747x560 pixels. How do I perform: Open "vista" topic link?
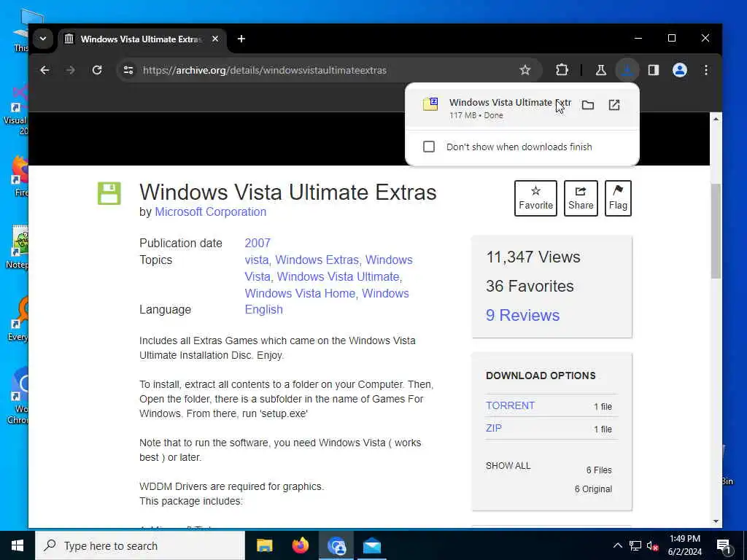[256, 260]
